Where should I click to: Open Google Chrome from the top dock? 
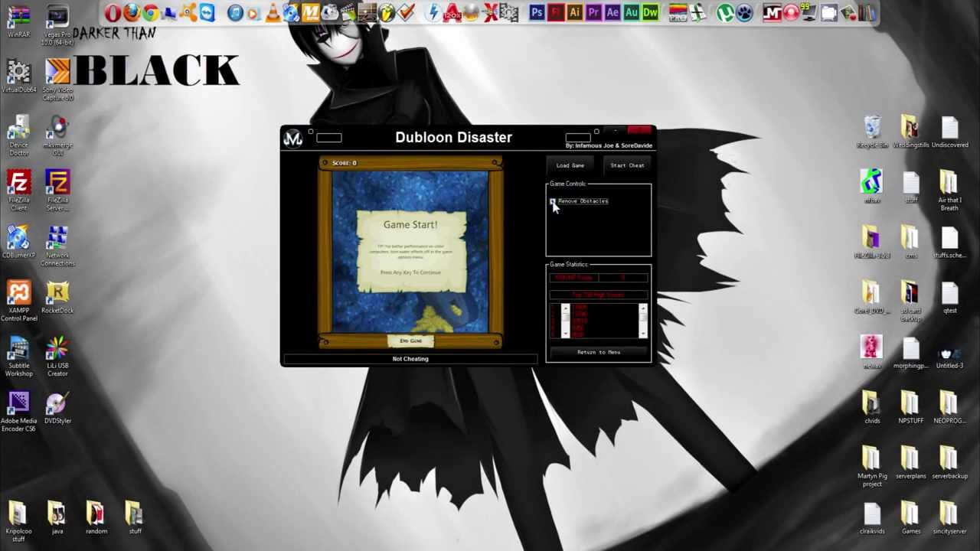(151, 13)
